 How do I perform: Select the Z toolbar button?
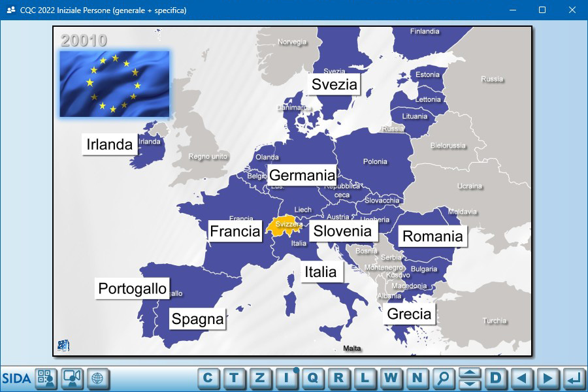tap(260, 378)
